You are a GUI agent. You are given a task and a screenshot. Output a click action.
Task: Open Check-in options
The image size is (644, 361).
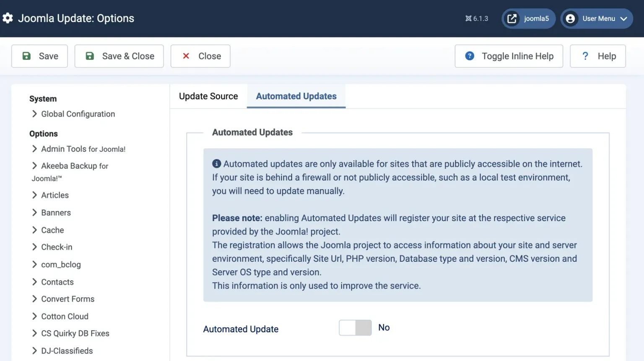pos(57,247)
